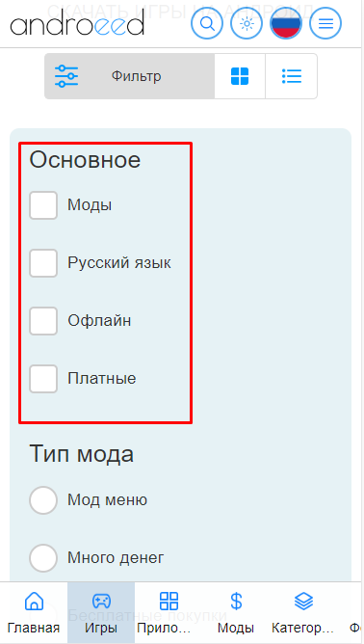This screenshot has height=644, width=364.
Task: Go to Главная home icon
Action: pos(34,612)
